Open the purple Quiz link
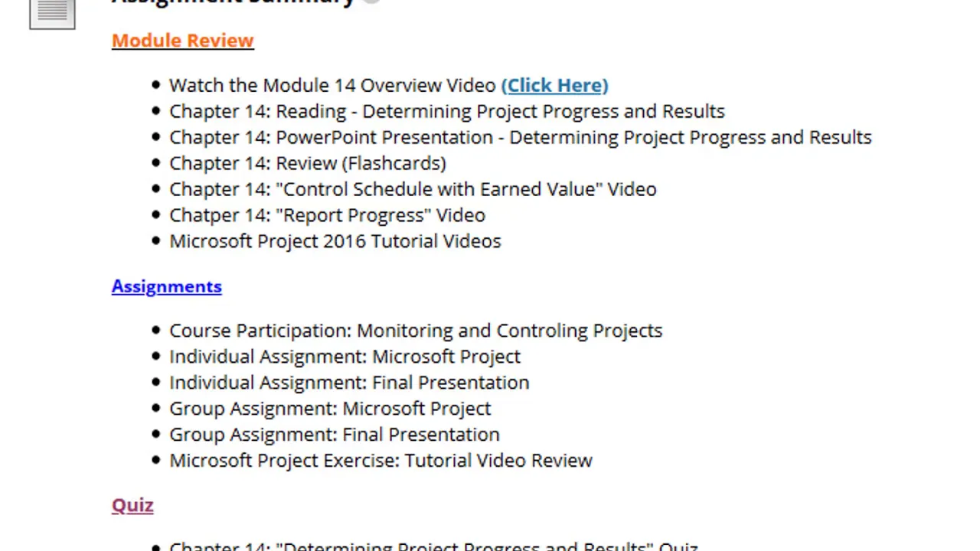Screen dimensions: 980x551 132,505
